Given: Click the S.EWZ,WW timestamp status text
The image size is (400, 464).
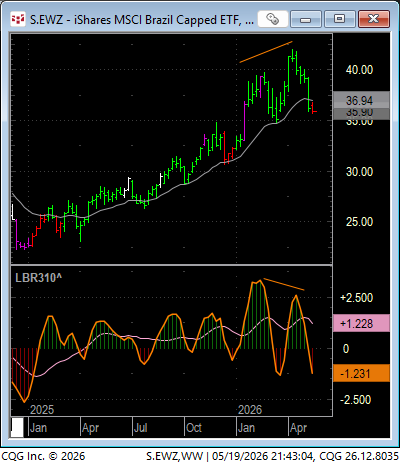Looking at the screenshot, I should tap(272, 456).
